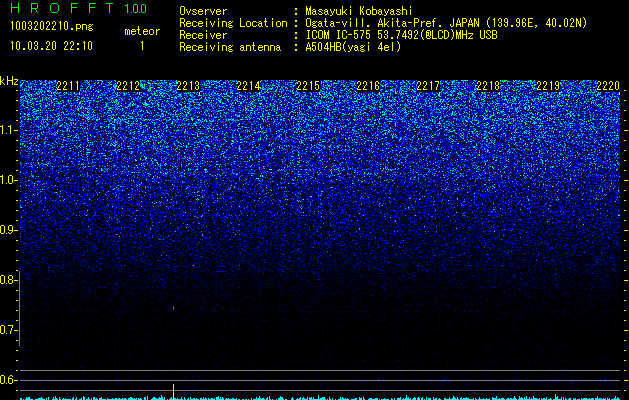
Task: Select the observer name Masayuki Kobayashi
Action: point(359,11)
